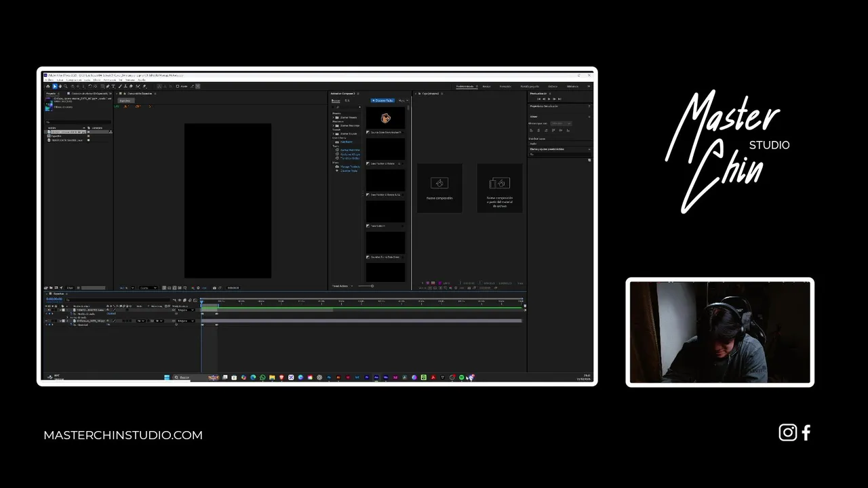The image size is (868, 488).
Task: Click the Animation Composer search field
Action: (347, 107)
